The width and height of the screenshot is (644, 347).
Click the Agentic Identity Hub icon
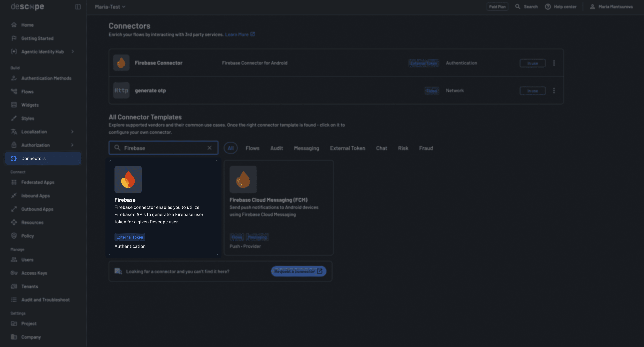coord(14,51)
